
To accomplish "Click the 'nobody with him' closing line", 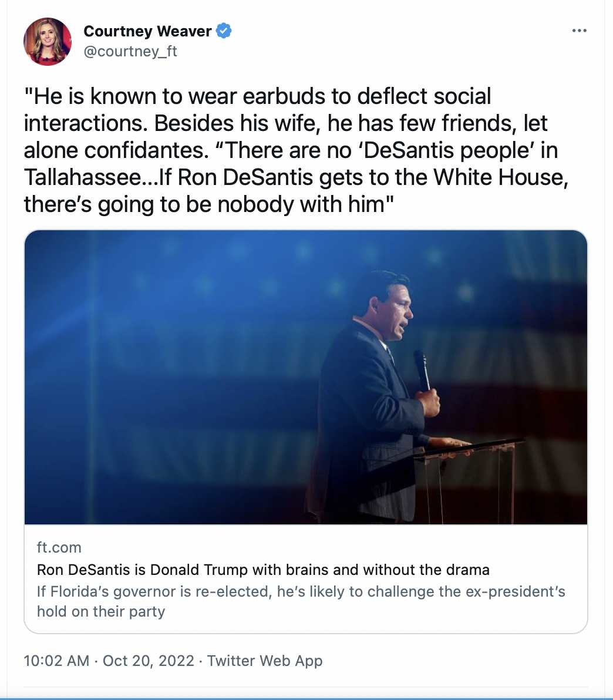I will point(209,204).
